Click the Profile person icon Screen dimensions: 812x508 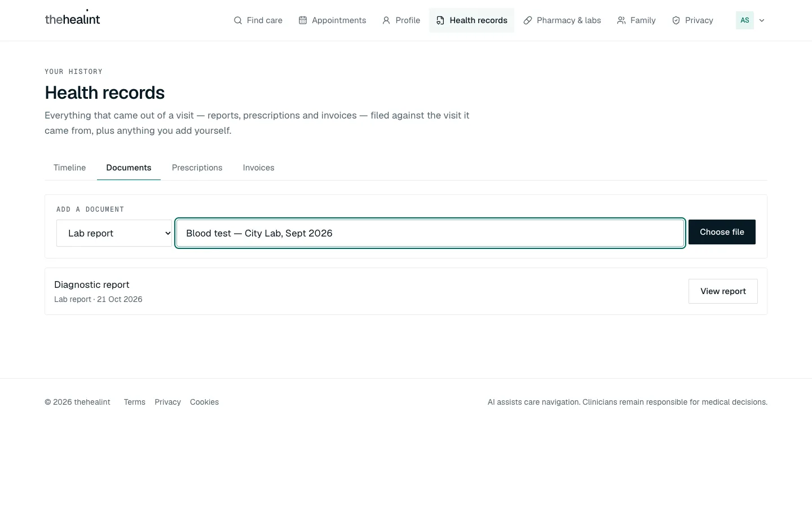[386, 20]
